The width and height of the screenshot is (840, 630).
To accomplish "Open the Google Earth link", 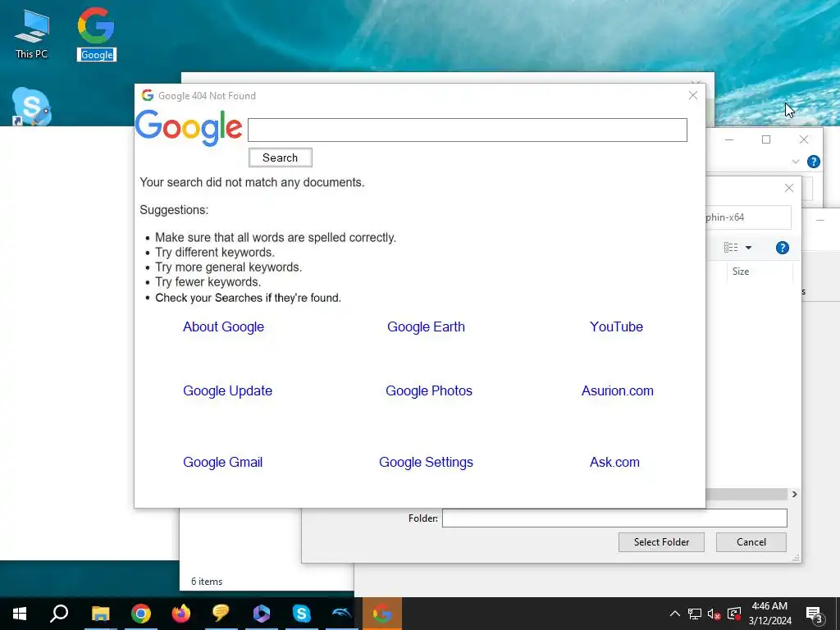I will pyautogui.click(x=426, y=326).
